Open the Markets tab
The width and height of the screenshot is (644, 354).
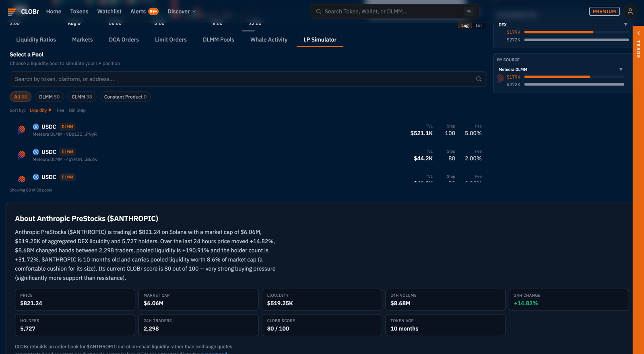tap(83, 39)
